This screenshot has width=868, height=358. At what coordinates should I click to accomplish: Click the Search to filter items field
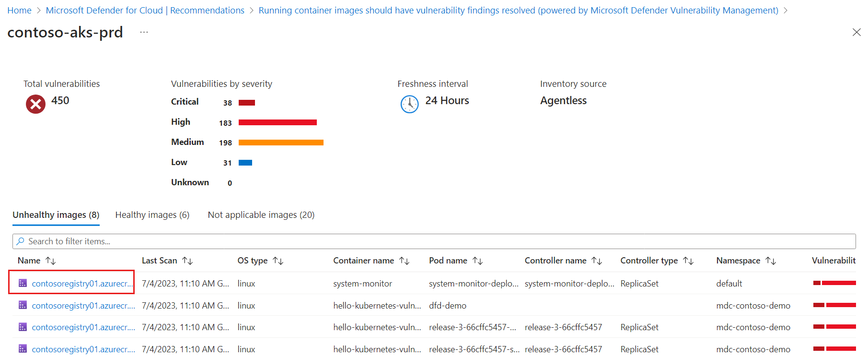(431, 241)
